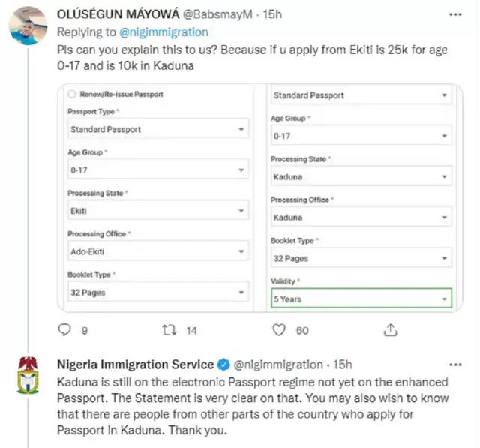Image resolution: width=480 pixels, height=448 pixels.
Task: Click the share icon under the tweet
Action: click(x=391, y=329)
